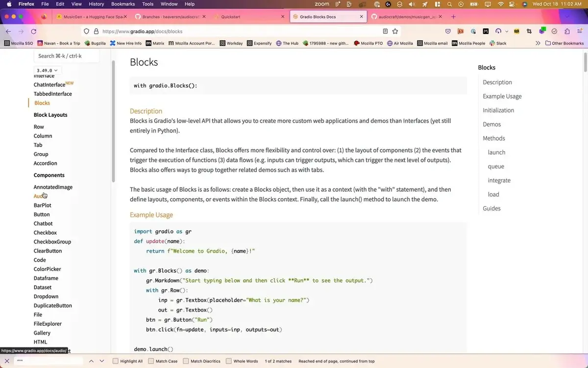Open the Matrix bookmark

155,43
